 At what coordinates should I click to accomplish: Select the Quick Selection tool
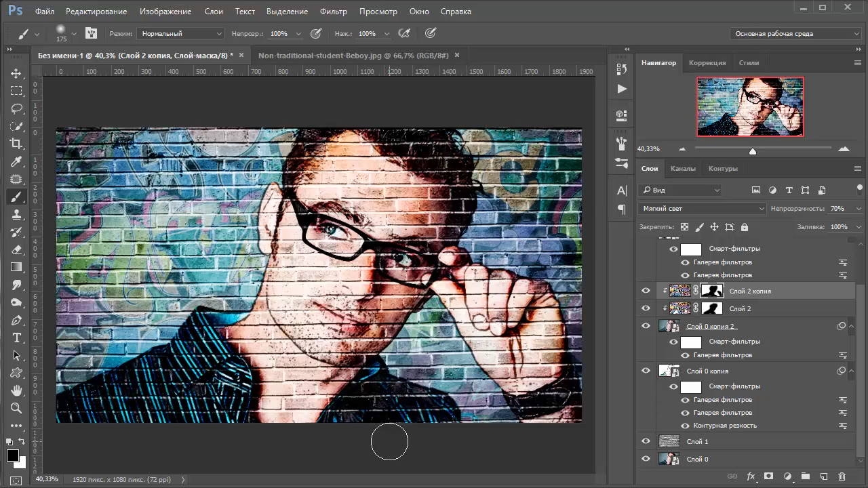pos(16,126)
